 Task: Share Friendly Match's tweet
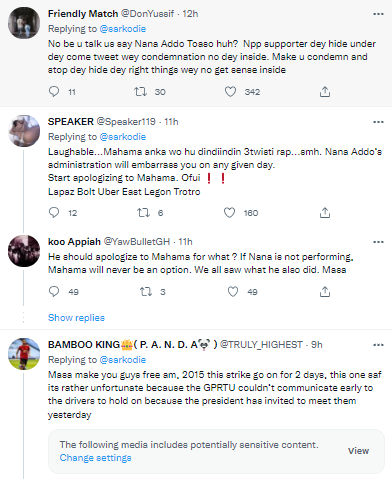[325, 91]
